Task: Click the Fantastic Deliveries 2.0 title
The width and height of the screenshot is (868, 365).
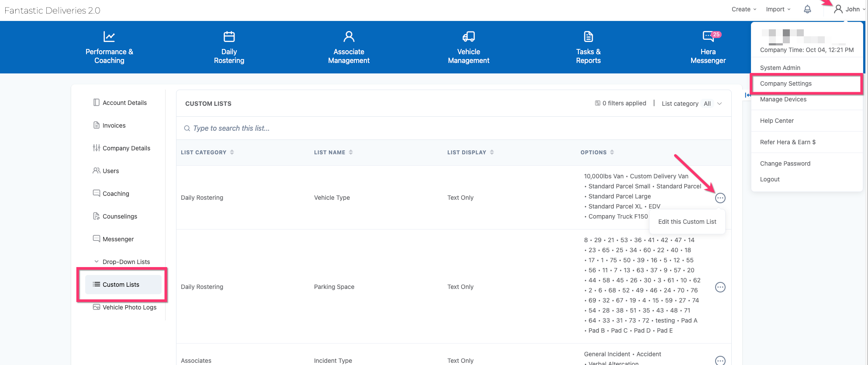Action: [52, 10]
